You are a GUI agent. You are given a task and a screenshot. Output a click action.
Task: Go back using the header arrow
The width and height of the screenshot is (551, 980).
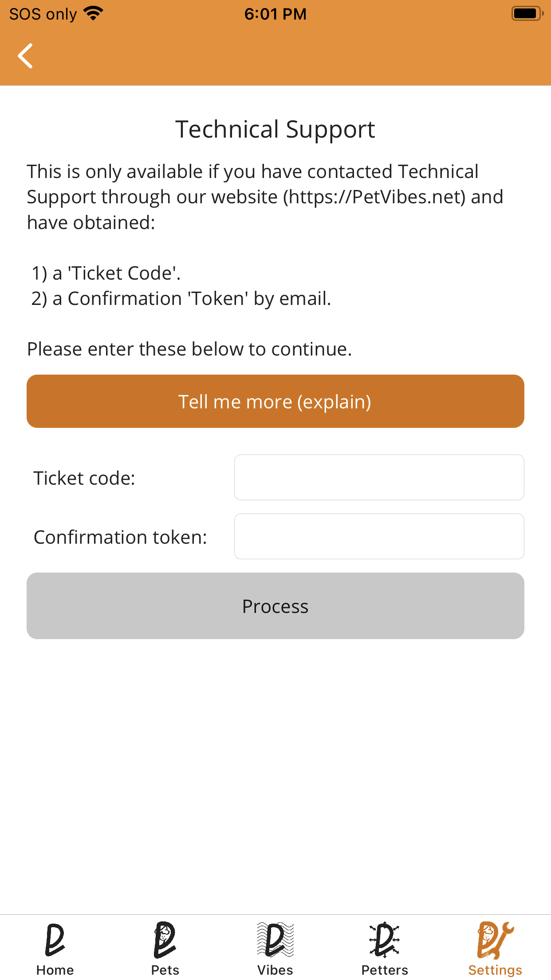click(x=25, y=56)
